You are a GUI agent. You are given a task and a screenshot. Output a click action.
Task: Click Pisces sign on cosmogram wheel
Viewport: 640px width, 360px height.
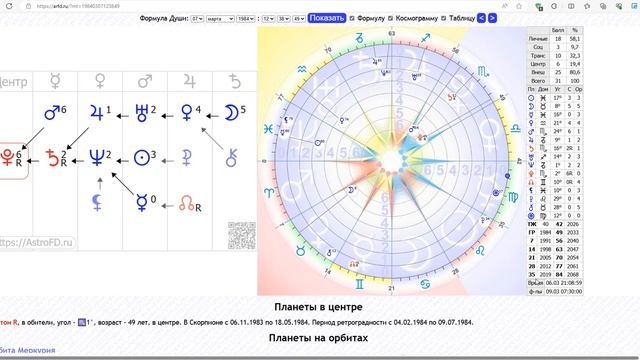(x=268, y=129)
